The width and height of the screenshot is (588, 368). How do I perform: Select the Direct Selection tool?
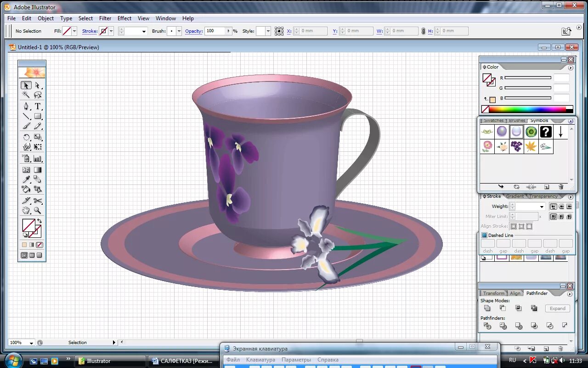[x=38, y=85]
